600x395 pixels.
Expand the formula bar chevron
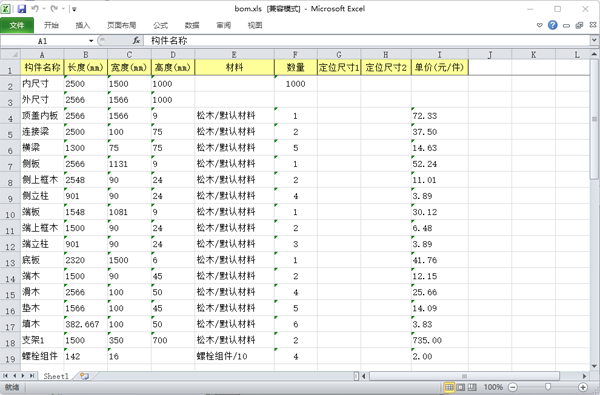(594, 40)
